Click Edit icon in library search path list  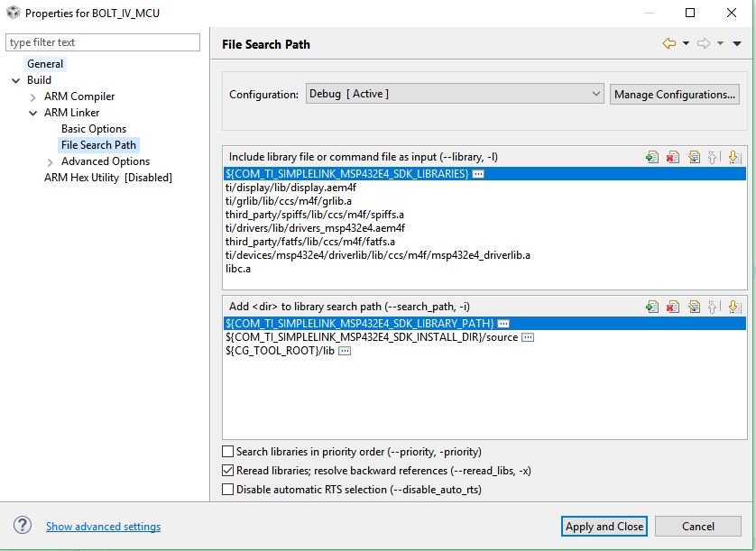(694, 308)
